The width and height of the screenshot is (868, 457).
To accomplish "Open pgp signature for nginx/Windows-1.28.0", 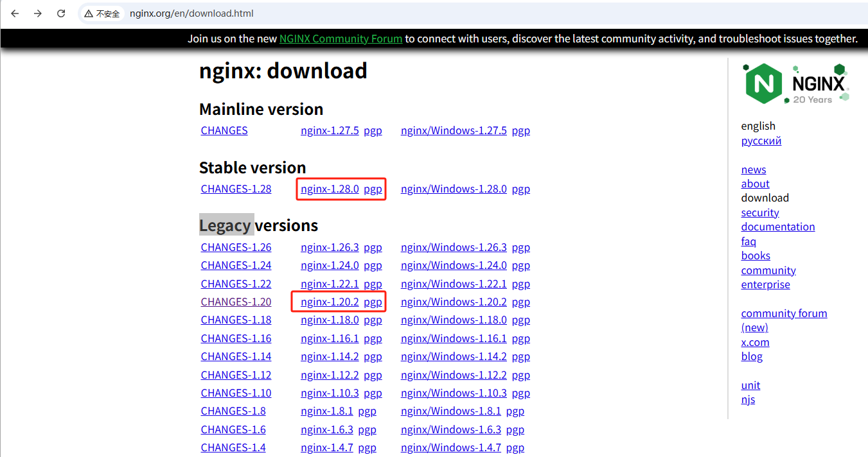I will click(521, 189).
